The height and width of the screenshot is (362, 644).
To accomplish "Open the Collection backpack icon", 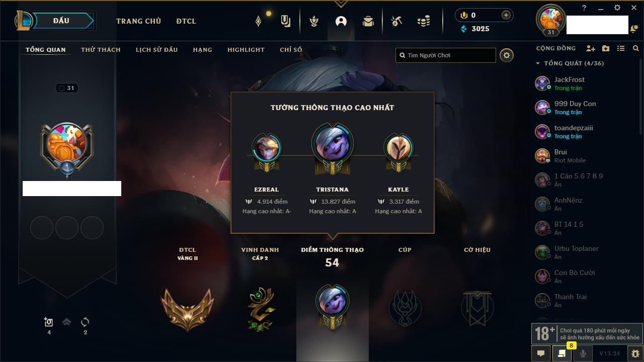I will click(x=368, y=21).
